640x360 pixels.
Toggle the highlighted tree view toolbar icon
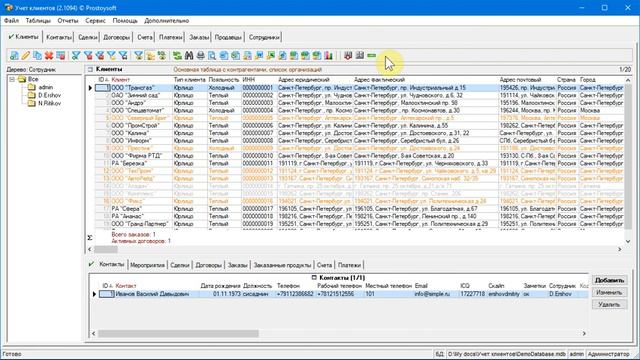151,56
